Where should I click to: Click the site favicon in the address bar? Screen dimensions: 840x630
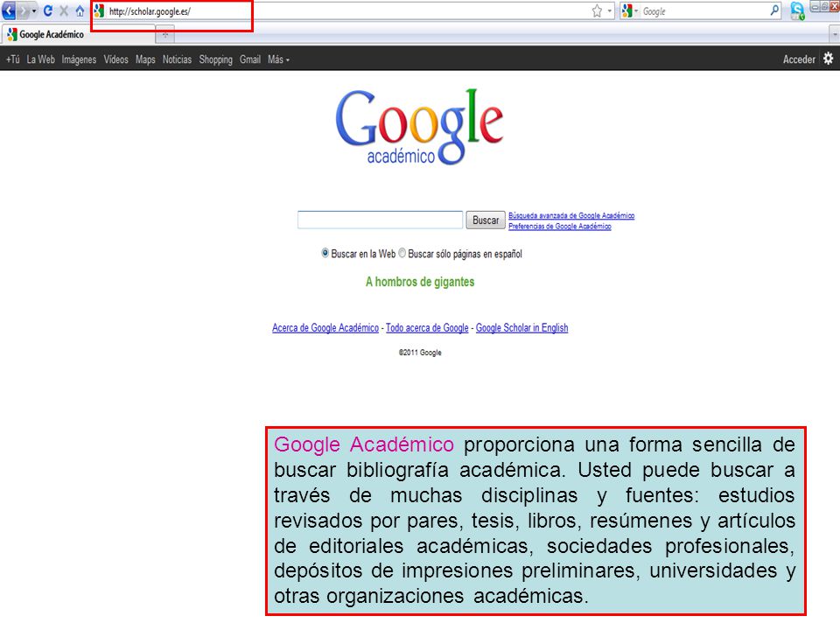pyautogui.click(x=99, y=10)
